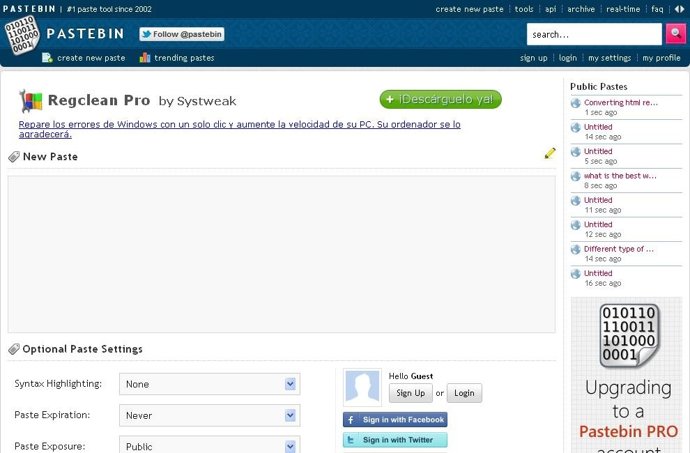
Task: Click the PASTEBIN text in top-left bar
Action: tap(29, 9)
